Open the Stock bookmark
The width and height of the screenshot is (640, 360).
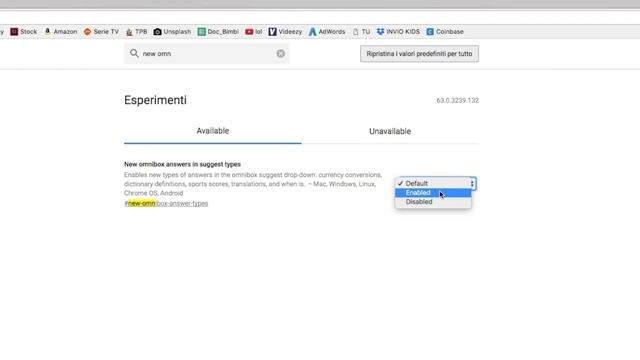point(23,31)
